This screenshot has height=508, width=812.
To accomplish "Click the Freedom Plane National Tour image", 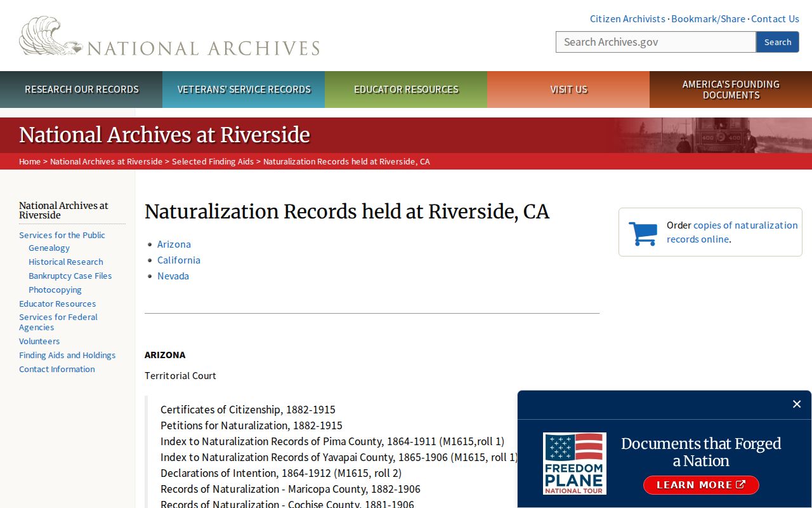I will tap(575, 464).
